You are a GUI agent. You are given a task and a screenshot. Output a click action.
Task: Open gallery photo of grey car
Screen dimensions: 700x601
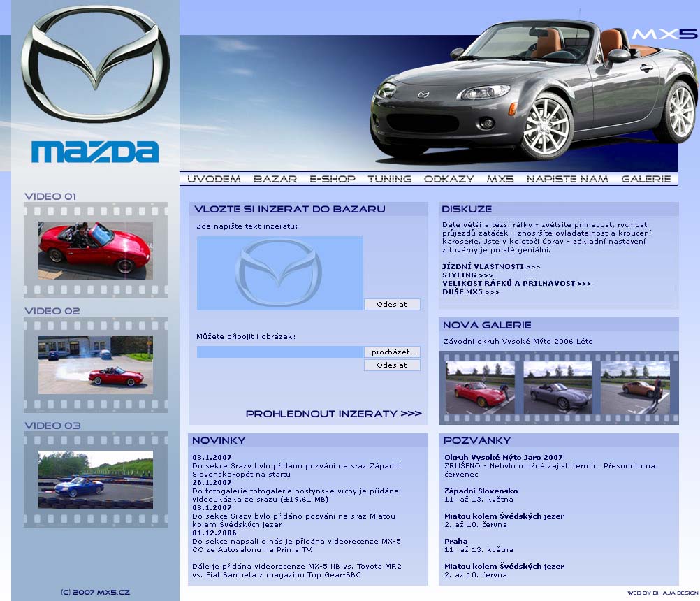coord(558,388)
